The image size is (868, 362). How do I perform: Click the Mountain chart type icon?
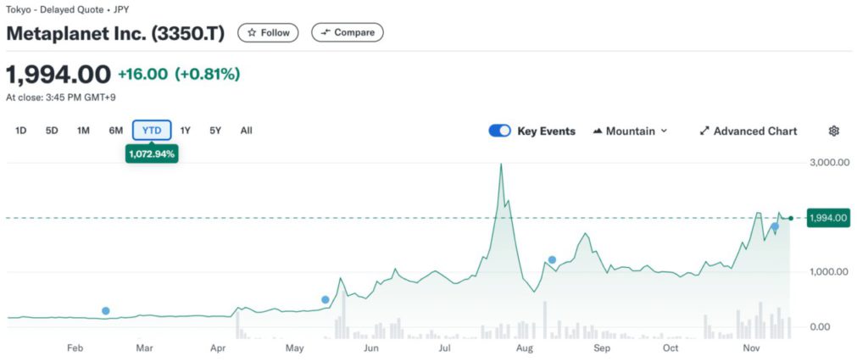pyautogui.click(x=598, y=131)
